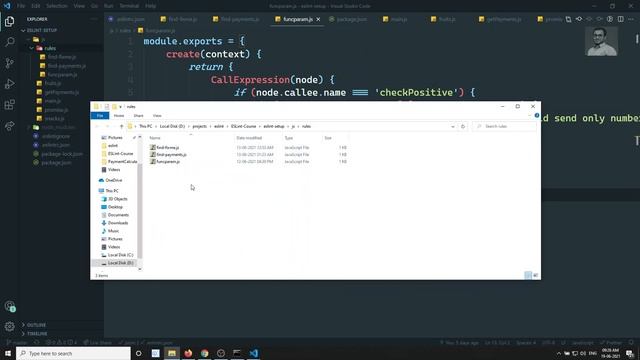Open the Source Control view

coord(9,62)
